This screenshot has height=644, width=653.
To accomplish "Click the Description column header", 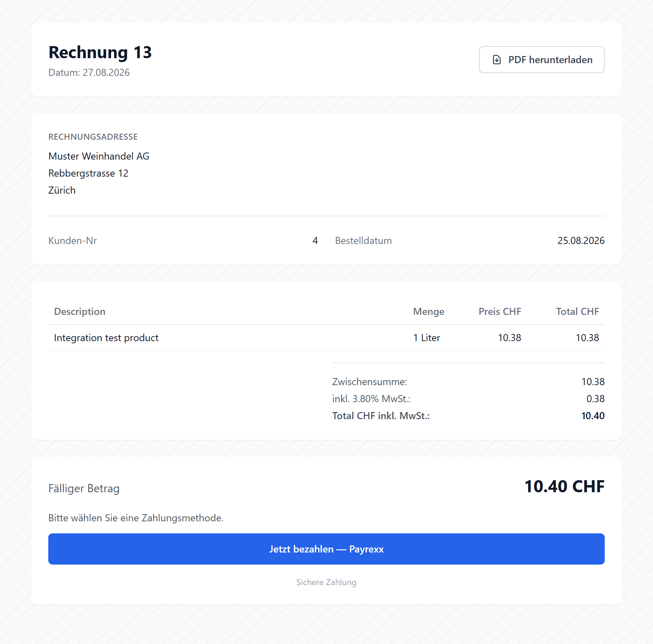I will pos(79,311).
